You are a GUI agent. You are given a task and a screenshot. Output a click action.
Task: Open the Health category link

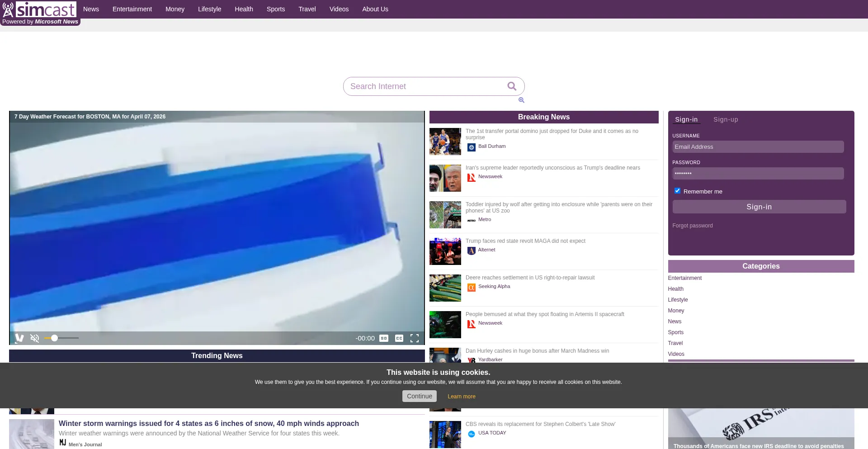[675, 289]
